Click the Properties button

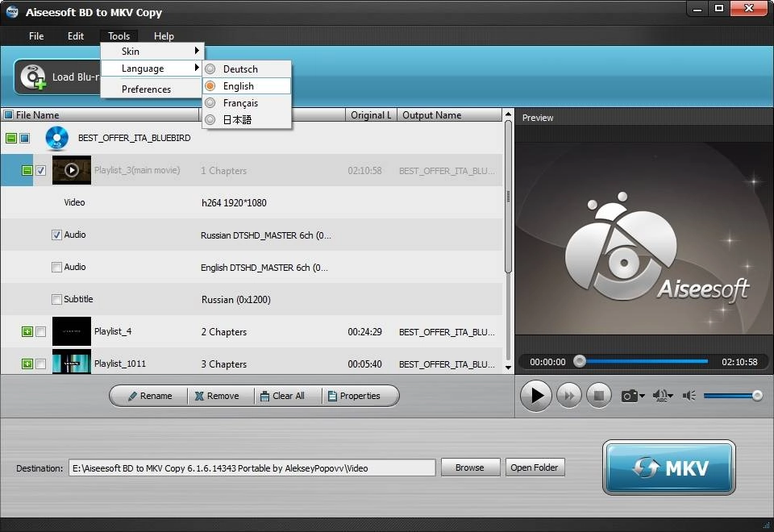tap(360, 397)
